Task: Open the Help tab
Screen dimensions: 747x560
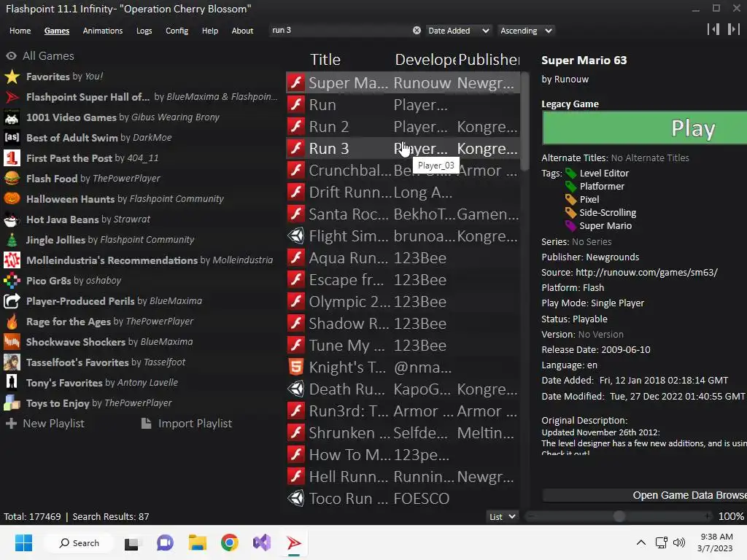Action: (209, 31)
